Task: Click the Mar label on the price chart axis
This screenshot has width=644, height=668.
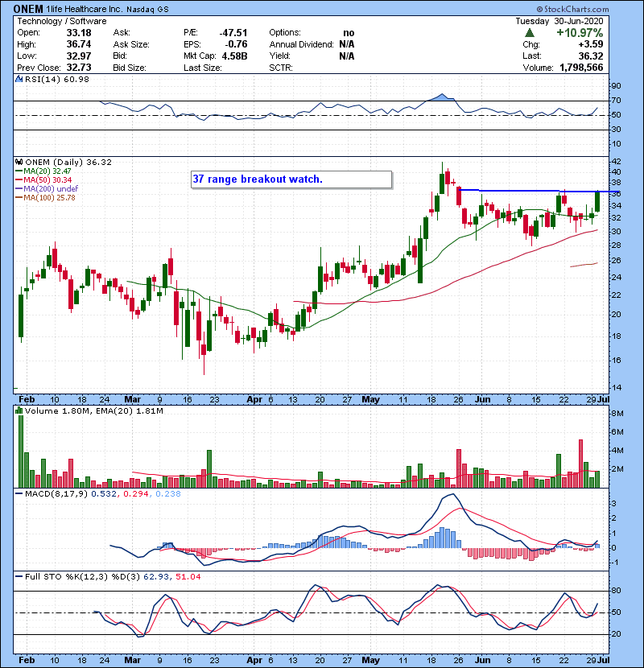Action: tap(133, 400)
